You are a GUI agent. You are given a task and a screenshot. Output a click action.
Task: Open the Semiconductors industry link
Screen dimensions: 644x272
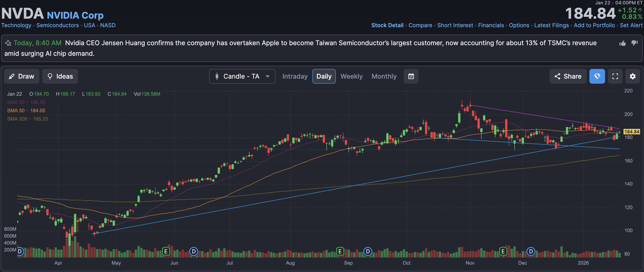(x=58, y=25)
